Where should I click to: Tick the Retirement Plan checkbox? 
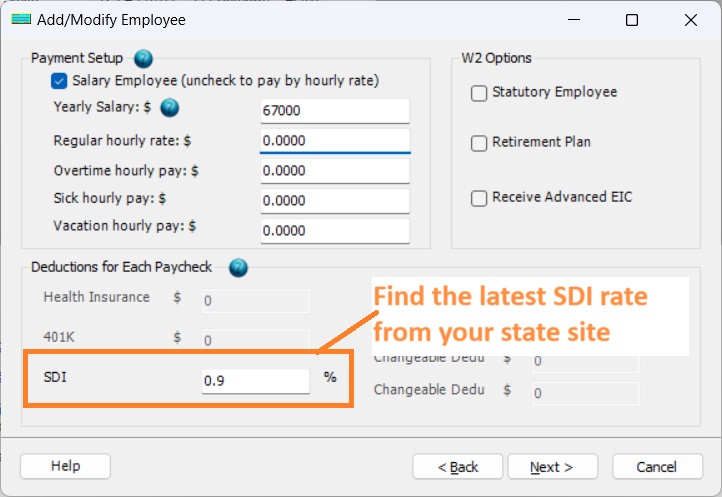[479, 143]
